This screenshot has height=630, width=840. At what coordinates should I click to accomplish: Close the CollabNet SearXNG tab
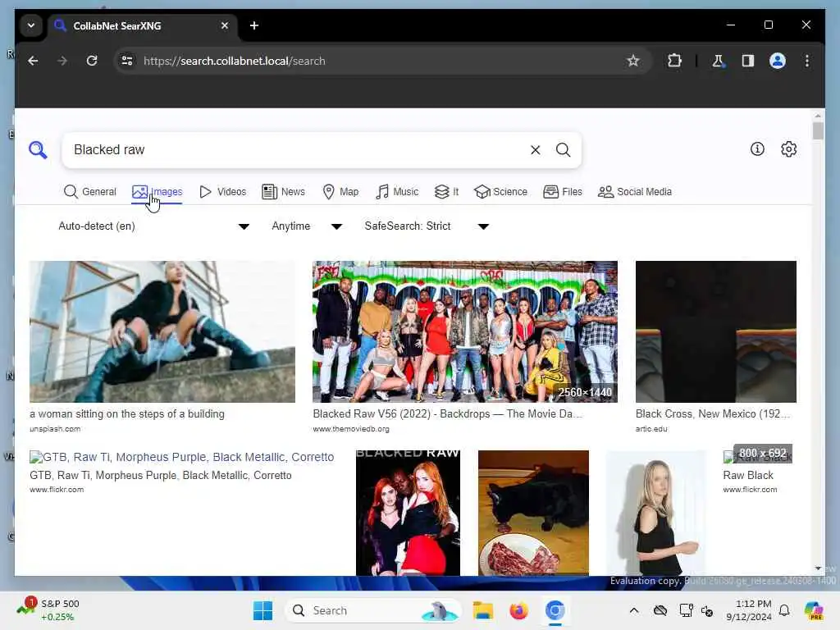pos(225,25)
